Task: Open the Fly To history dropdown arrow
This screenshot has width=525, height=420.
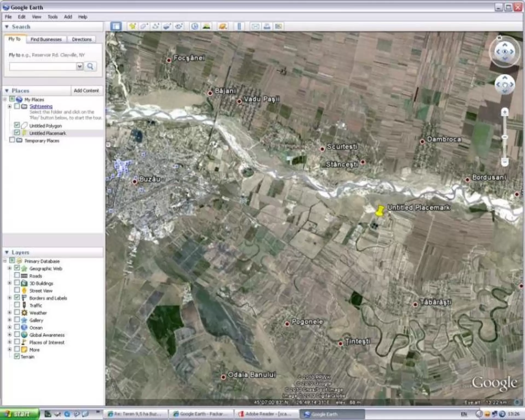Action: tap(80, 66)
